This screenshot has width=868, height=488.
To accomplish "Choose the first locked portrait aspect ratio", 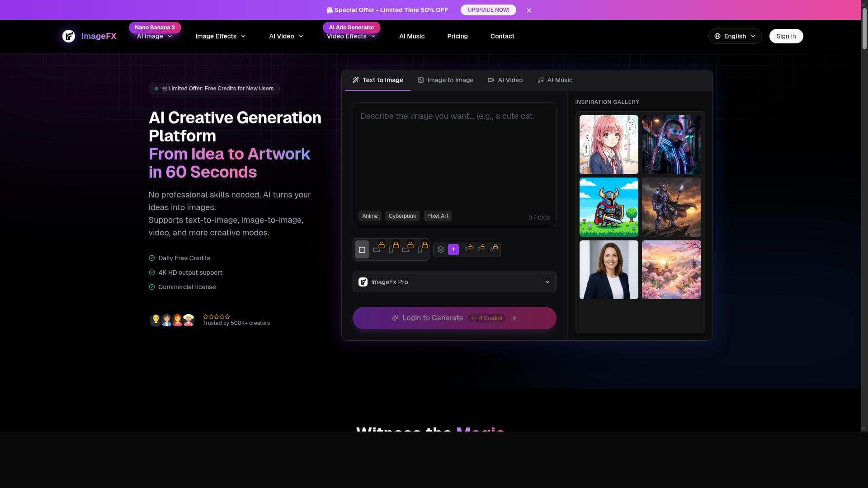I will [392, 250].
